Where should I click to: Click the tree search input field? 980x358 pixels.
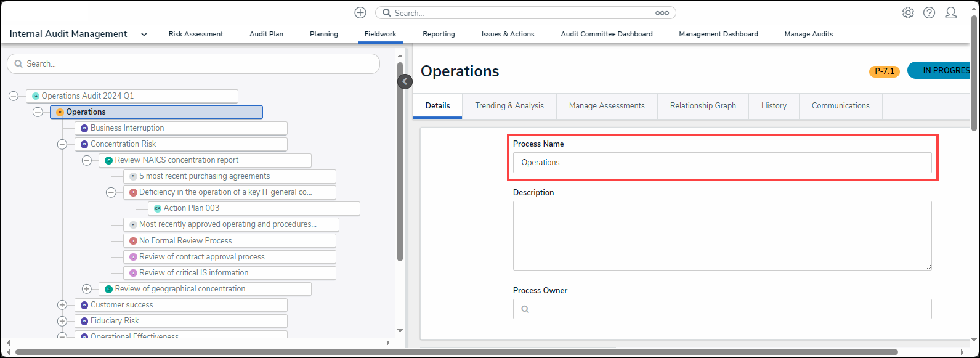[x=193, y=64]
